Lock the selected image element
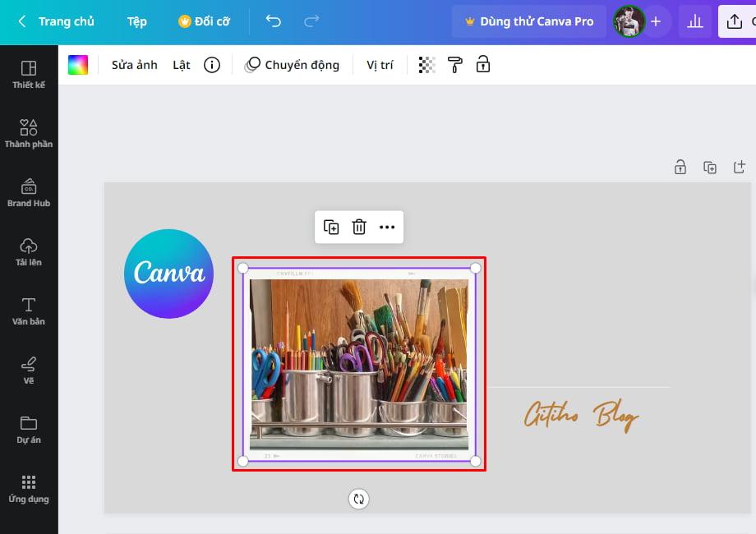 483,64
